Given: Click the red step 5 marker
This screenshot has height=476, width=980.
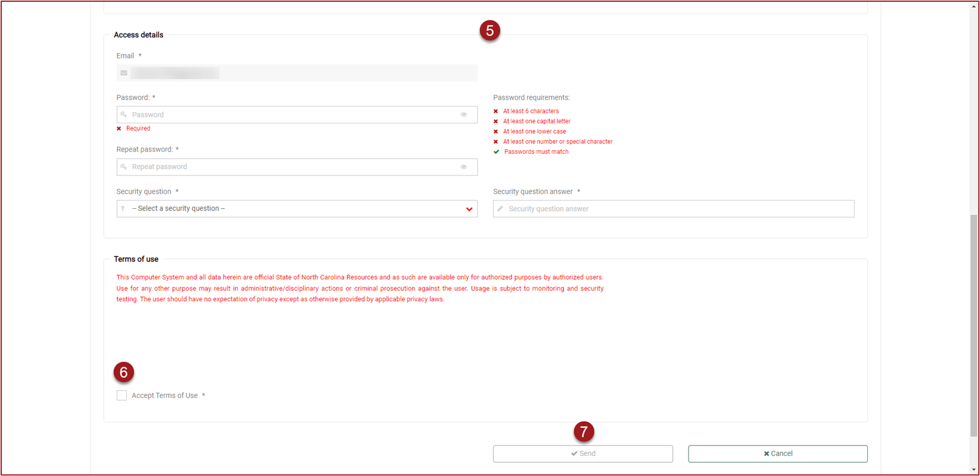Looking at the screenshot, I should tap(489, 30).
